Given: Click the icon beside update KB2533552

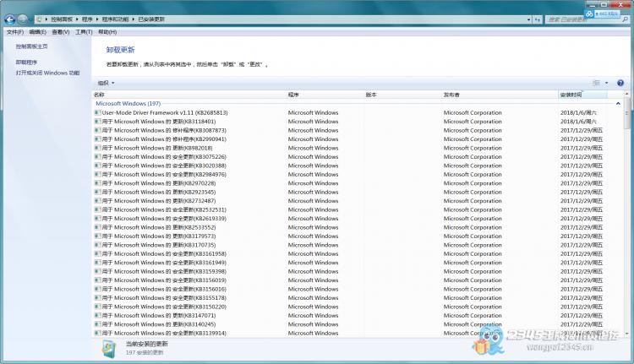Looking at the screenshot, I should 97,227.
